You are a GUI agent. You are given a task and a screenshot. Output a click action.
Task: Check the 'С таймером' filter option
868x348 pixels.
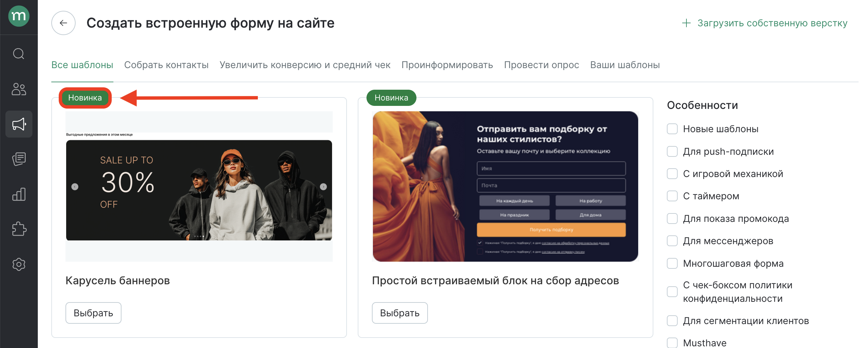point(672,196)
